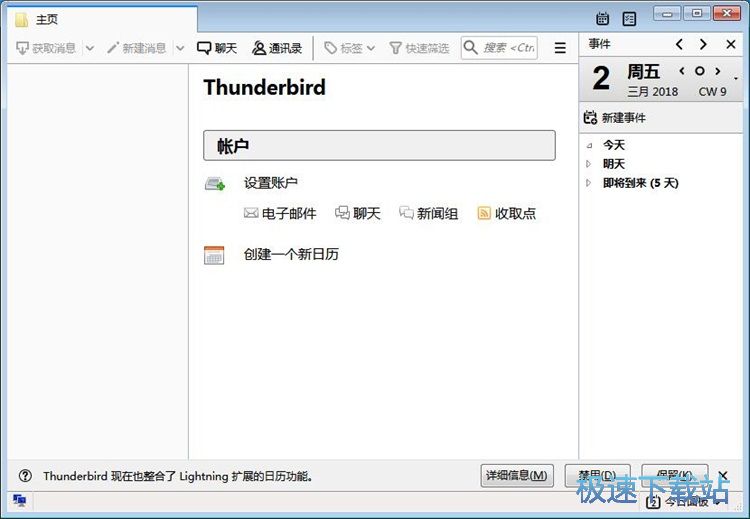Screen dimensions: 750x519
Task: Click the 设置账户 label
Action: (271, 183)
